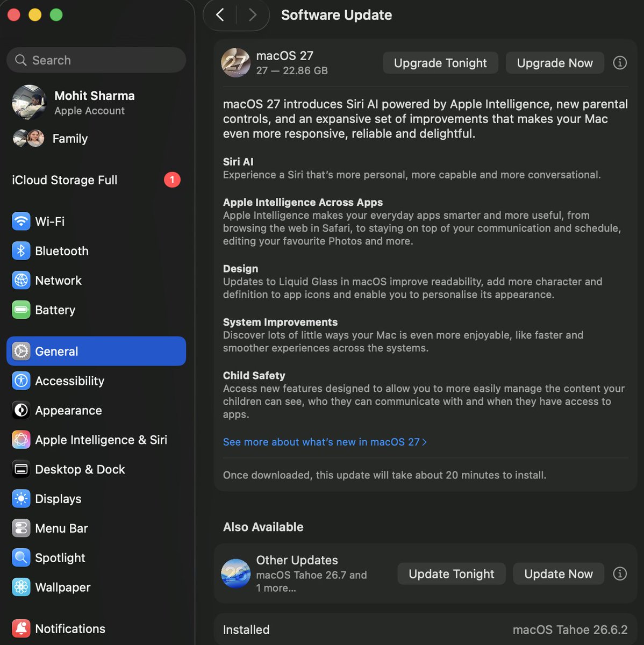Select Desktop & Dock label
Viewport: 644px width, 645px height.
(x=80, y=469)
